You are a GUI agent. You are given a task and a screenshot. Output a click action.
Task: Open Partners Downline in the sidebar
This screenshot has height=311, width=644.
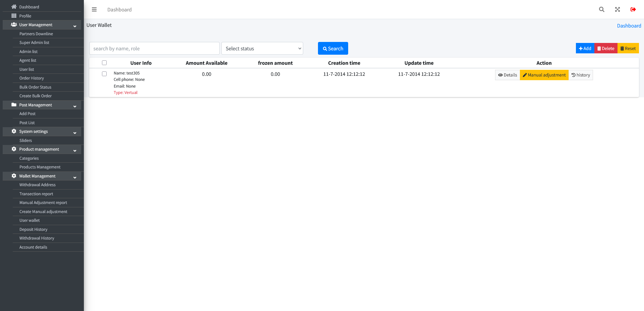pos(36,34)
